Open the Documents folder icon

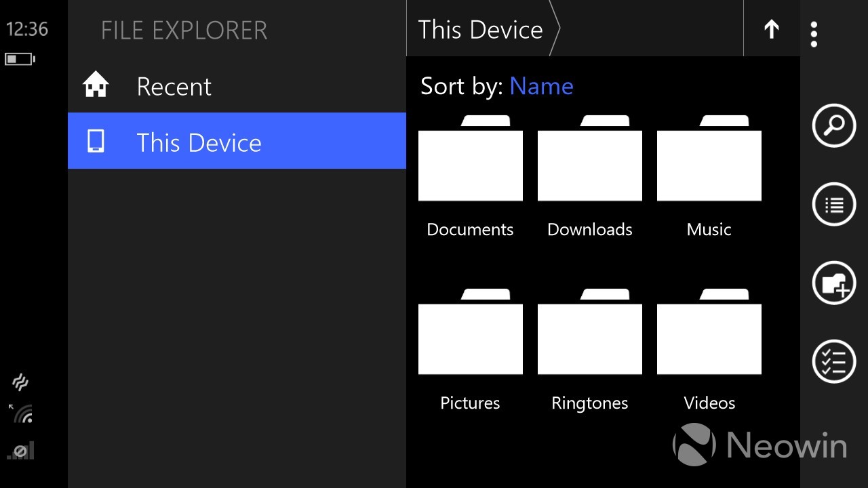(471, 159)
